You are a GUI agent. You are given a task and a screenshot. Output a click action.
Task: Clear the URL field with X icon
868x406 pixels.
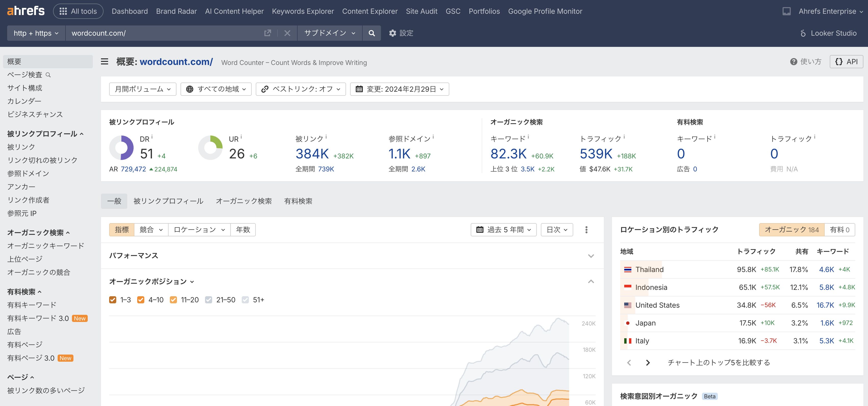click(x=287, y=33)
